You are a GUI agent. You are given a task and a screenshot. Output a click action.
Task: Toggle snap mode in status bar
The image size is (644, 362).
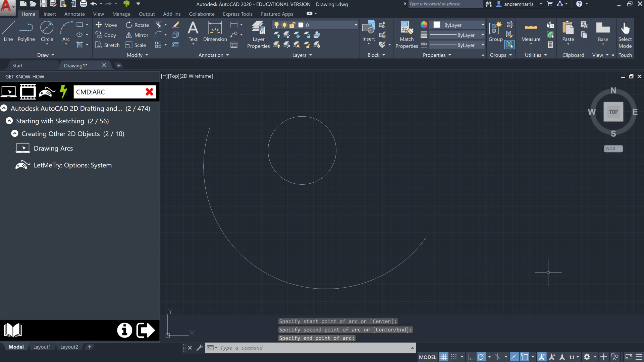[454, 357]
